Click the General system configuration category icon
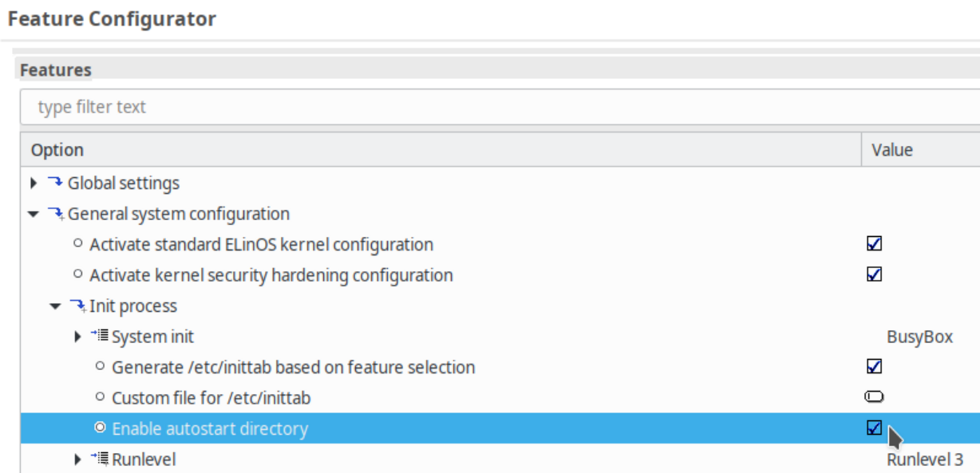The image size is (980, 473). point(56,214)
